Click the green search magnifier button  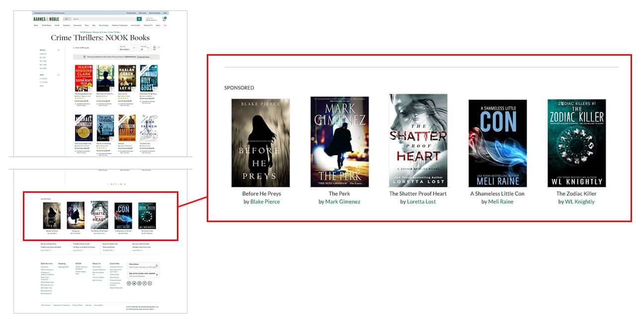pyautogui.click(x=139, y=19)
